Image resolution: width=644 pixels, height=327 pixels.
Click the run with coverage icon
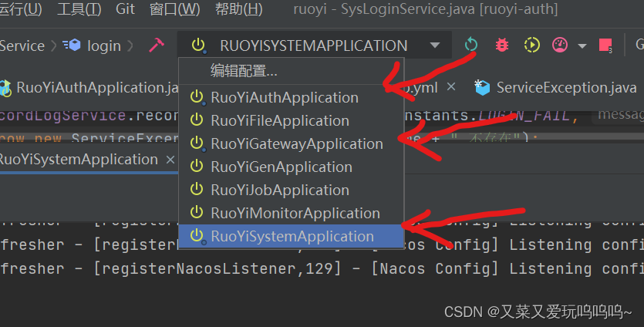(x=532, y=45)
